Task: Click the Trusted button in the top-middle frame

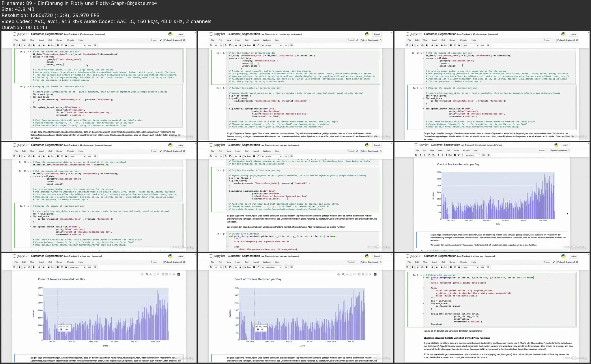Action: pyautogui.click(x=351, y=40)
